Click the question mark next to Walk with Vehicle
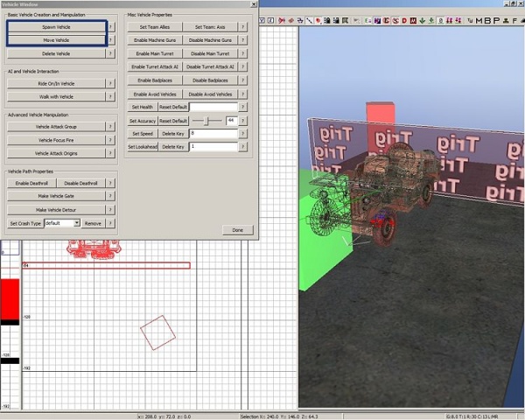Viewport: 525px width, 420px height. (111, 96)
